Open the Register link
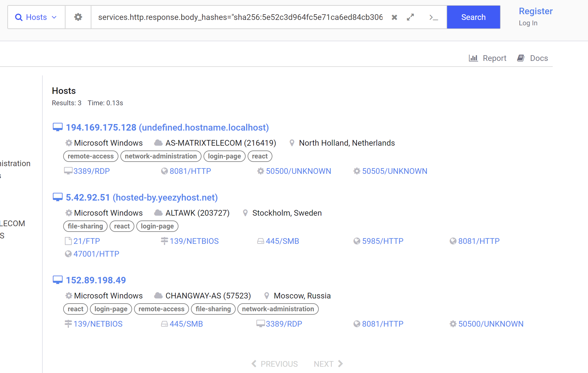The height and width of the screenshot is (373, 588). [535, 11]
